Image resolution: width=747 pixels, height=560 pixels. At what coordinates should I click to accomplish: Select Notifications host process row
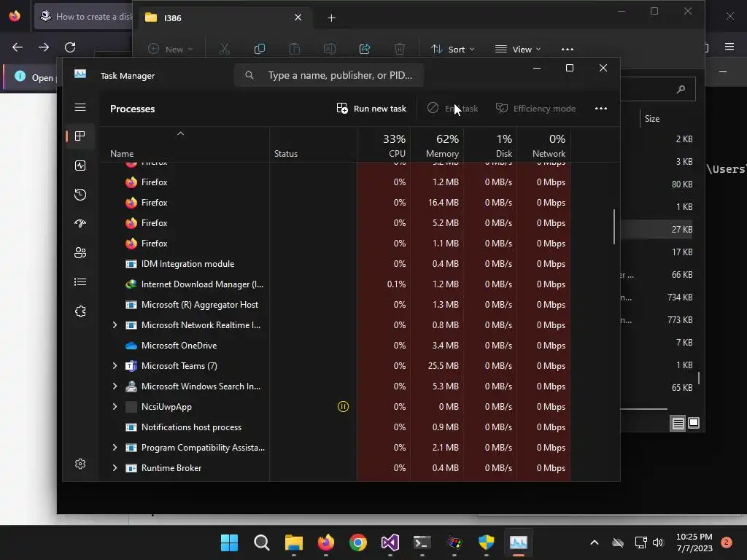pos(334,427)
